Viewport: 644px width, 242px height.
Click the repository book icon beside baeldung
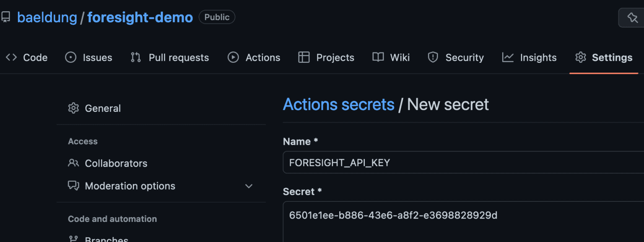click(x=6, y=17)
